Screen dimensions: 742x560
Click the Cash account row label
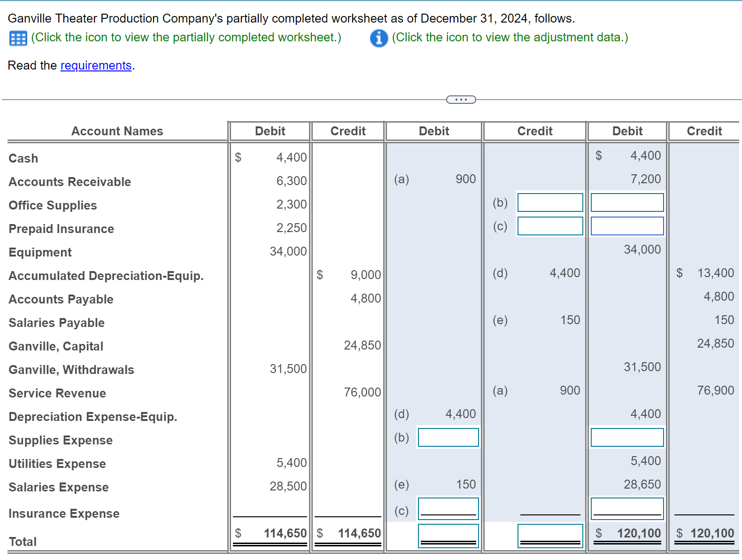(23, 158)
